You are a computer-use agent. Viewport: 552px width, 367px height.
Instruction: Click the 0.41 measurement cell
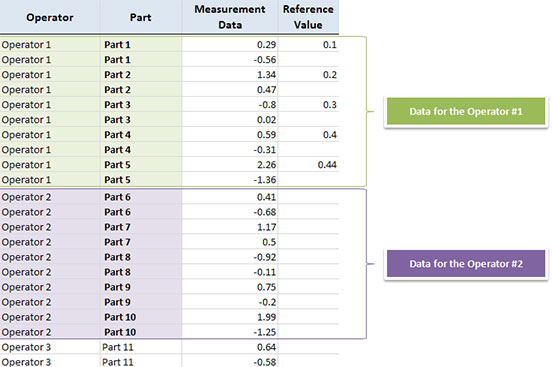click(x=230, y=197)
